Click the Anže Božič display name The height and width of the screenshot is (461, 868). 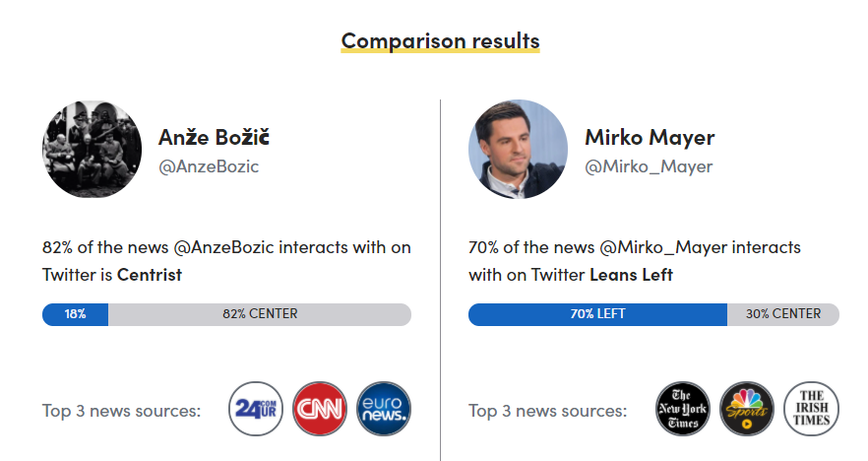point(214,137)
